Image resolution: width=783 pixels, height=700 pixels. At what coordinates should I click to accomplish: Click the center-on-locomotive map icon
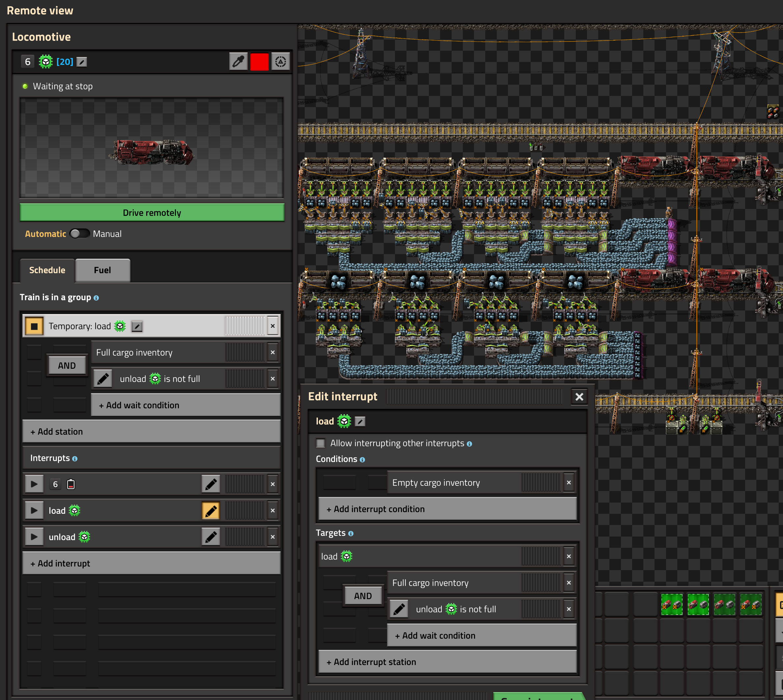pos(281,62)
